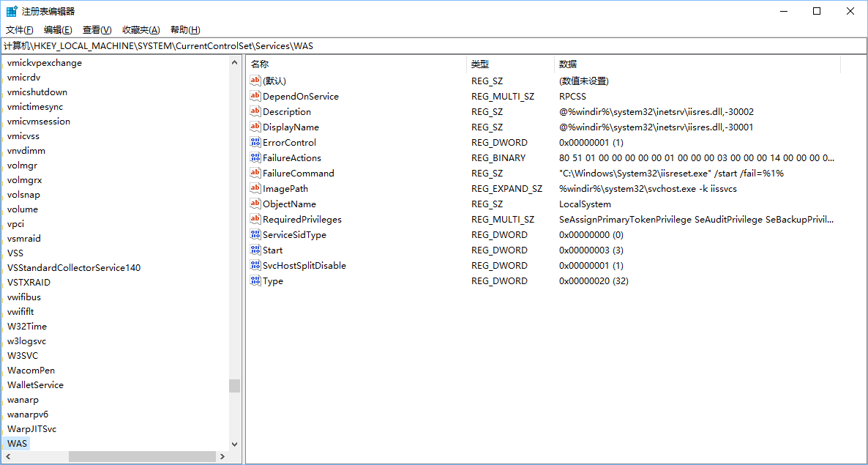Click the ServiceSidType DWORD icon

[255, 235]
